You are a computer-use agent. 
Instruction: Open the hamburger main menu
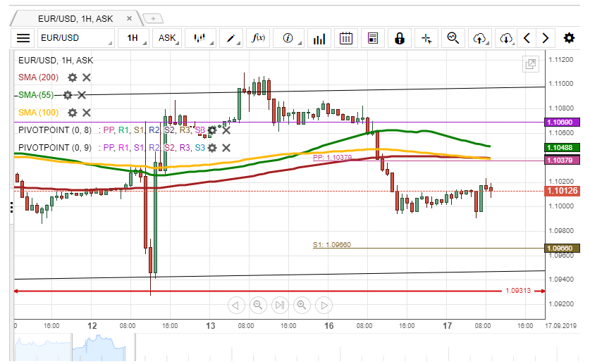point(23,38)
